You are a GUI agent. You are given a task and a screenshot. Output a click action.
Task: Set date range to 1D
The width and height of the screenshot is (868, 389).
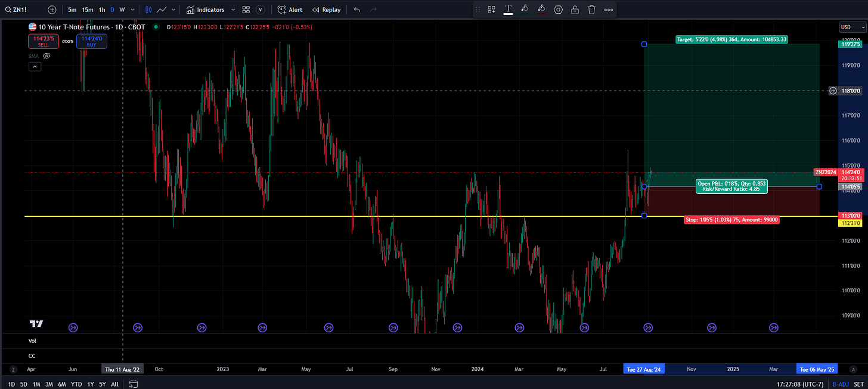coord(11,384)
